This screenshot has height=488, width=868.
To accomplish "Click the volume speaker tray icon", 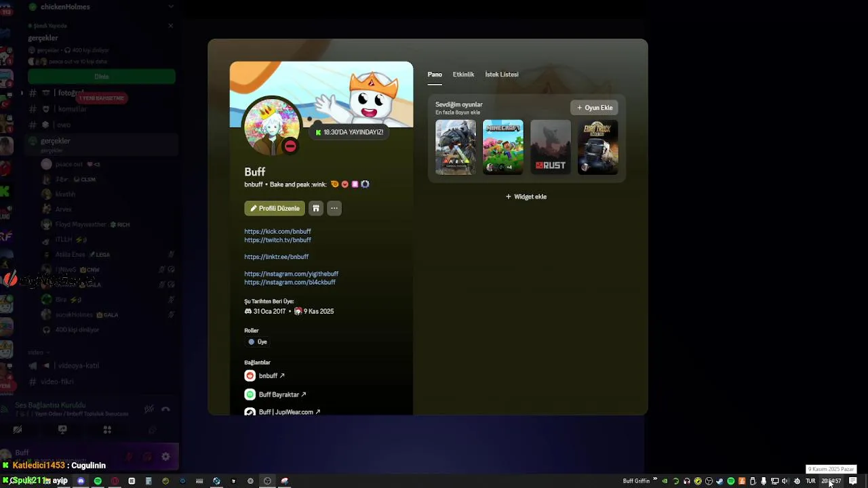I will (x=785, y=481).
